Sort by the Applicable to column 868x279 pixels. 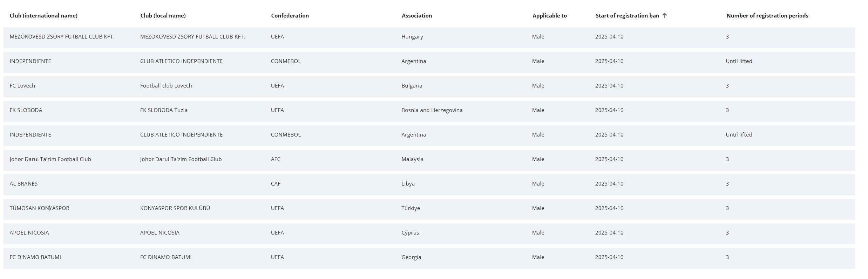(x=549, y=16)
